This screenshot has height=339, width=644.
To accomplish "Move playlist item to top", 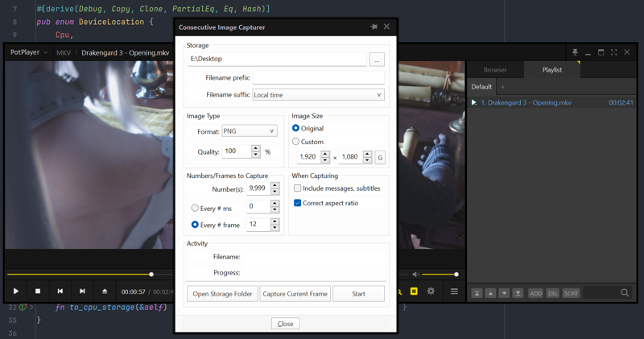I will tap(477, 293).
